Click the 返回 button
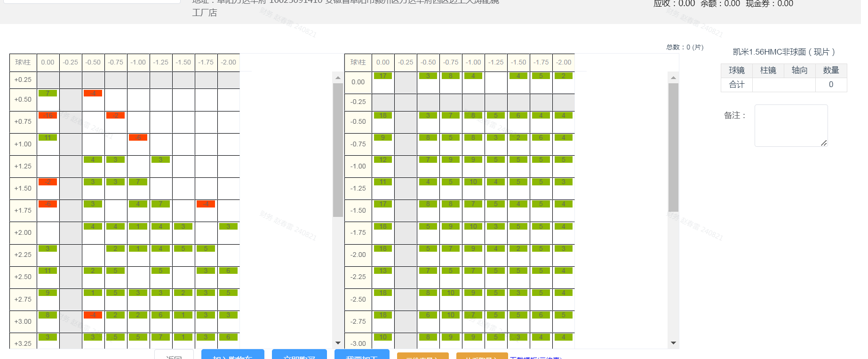This screenshot has height=359, width=868. pyautogui.click(x=174, y=355)
